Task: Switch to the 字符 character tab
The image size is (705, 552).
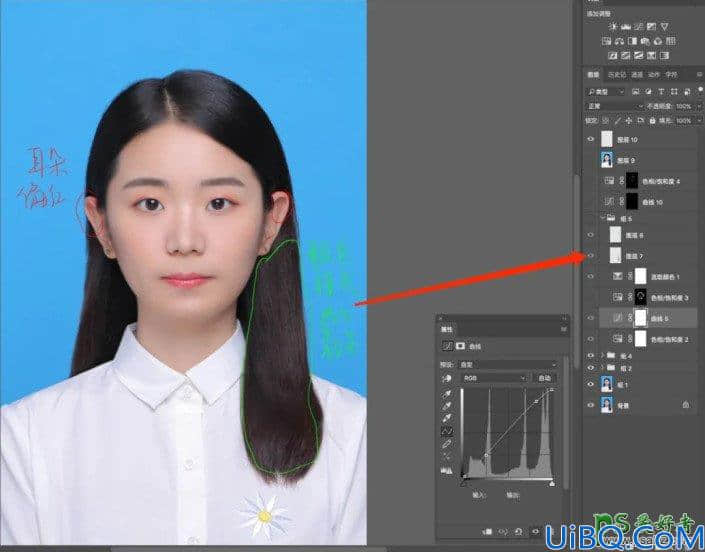Action: coord(672,75)
